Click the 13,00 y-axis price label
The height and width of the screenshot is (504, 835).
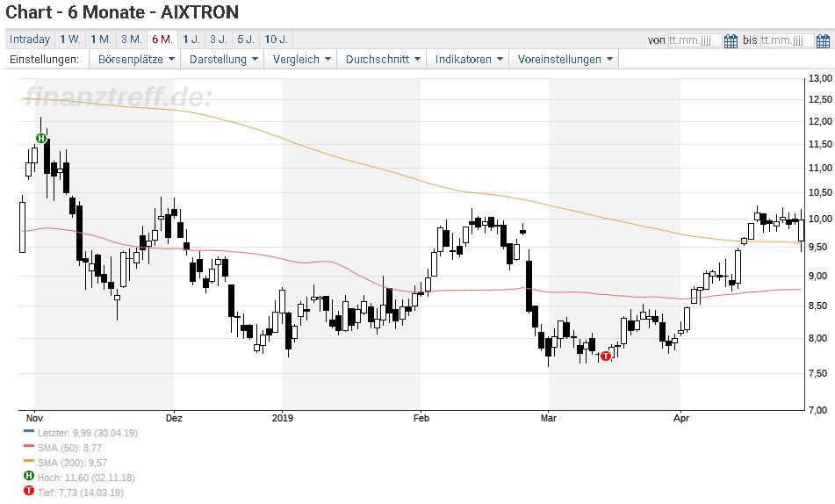pos(820,78)
